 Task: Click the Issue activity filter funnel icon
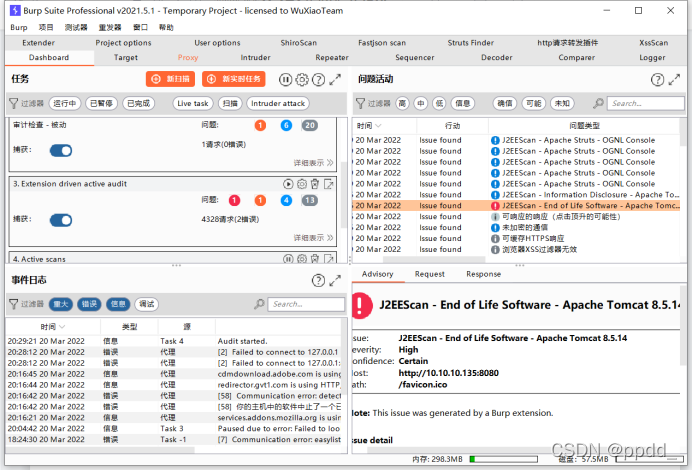point(361,103)
